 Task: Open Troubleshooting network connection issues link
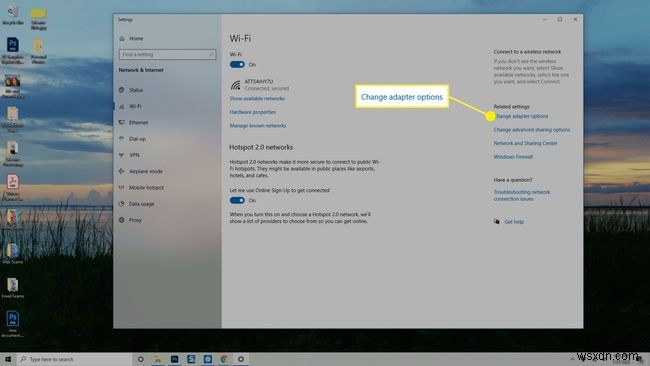point(521,196)
